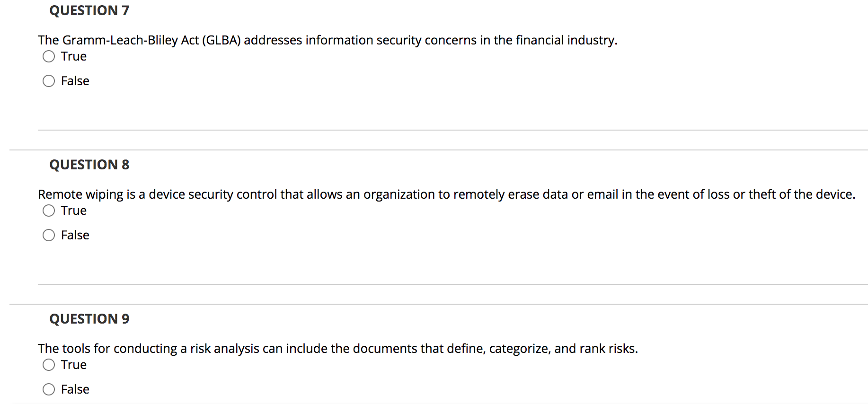Click the 'False' label text under Question 8

pos(75,236)
